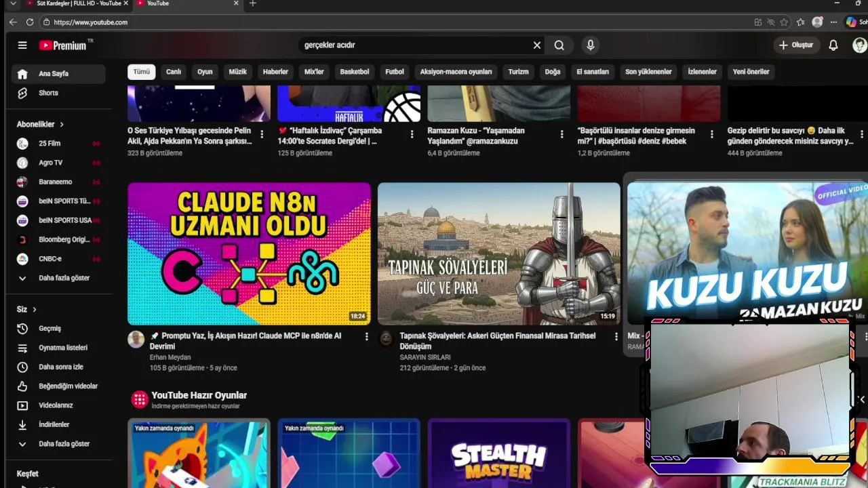Open a new browser tab with plus
The height and width of the screenshot is (488, 868).
pyautogui.click(x=253, y=3)
